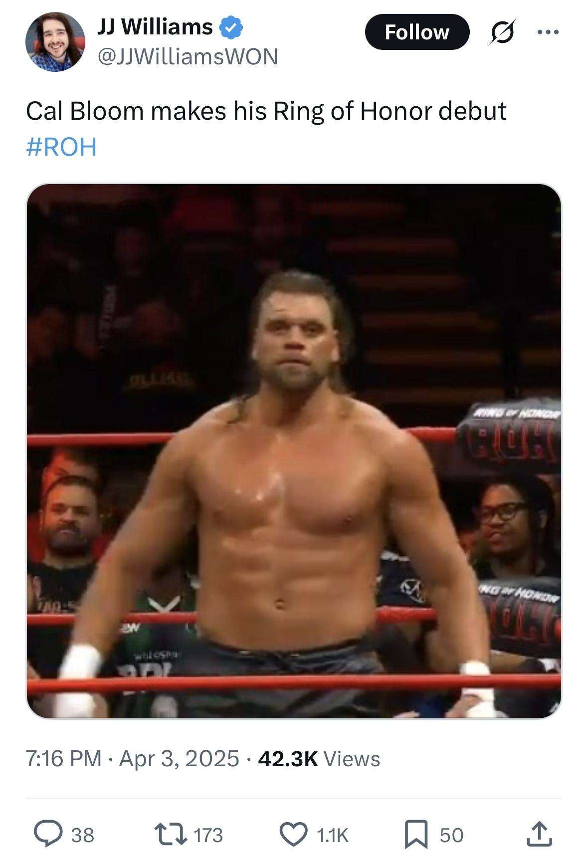Share the tweet via upload icon
The image size is (588, 868).
539,834
